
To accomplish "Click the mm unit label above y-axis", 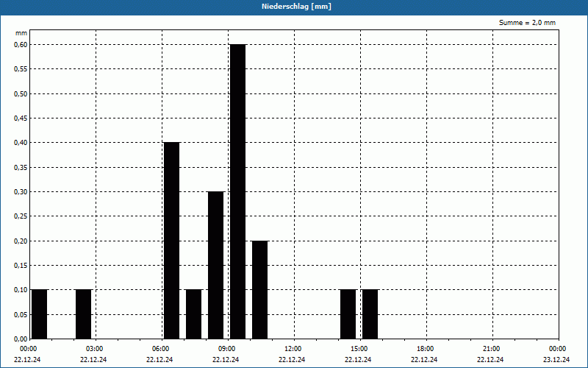I will [21, 33].
